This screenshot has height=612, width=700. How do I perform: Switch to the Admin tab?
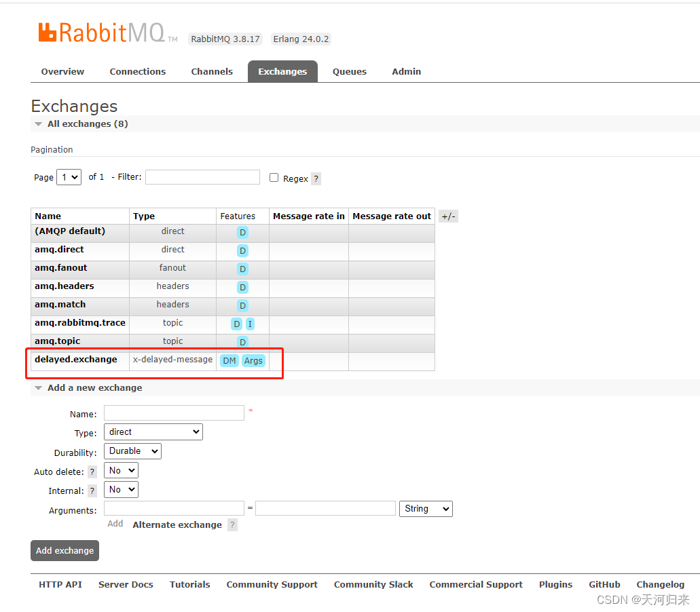pyautogui.click(x=406, y=72)
